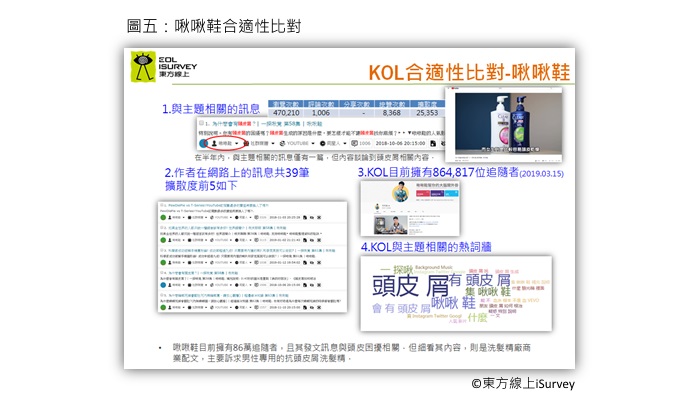The height and width of the screenshot is (400, 700).
Task: Click the green status circle of the PewDiePie post
Action: pyautogui.click(x=163, y=217)
